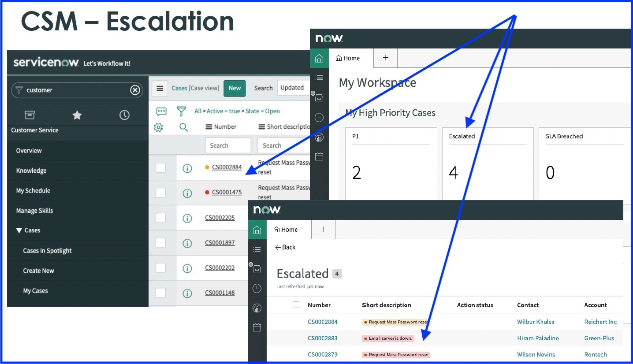Screen dimensions: 633x364
Task: Switch to the Home tab in My Workspace
Action: point(348,58)
